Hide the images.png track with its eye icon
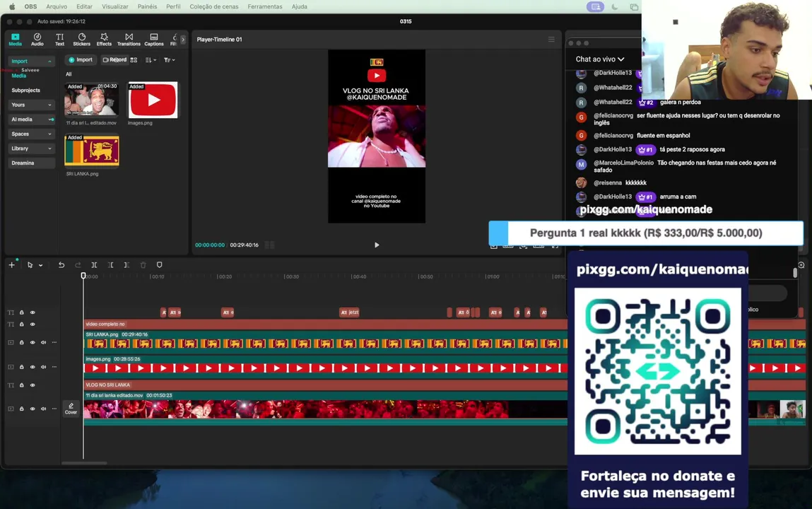The width and height of the screenshot is (812, 509). [32, 367]
